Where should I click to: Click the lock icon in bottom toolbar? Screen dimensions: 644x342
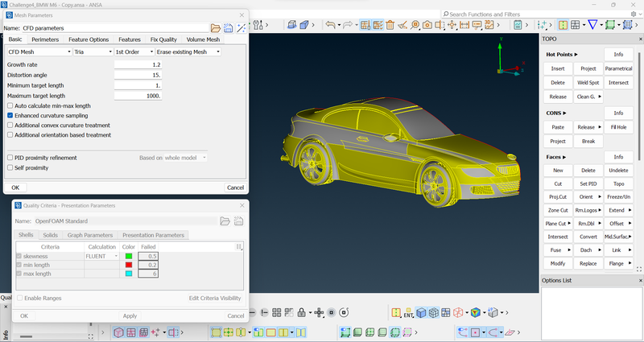click(x=302, y=312)
